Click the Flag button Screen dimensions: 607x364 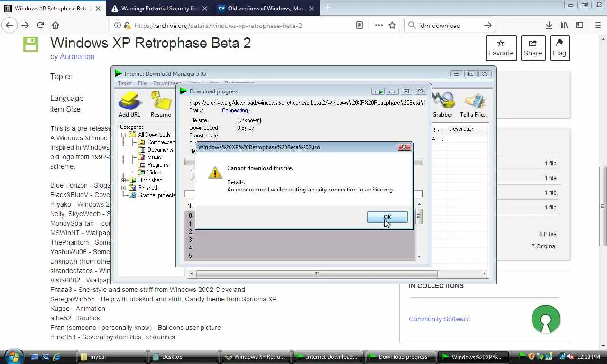(x=560, y=48)
